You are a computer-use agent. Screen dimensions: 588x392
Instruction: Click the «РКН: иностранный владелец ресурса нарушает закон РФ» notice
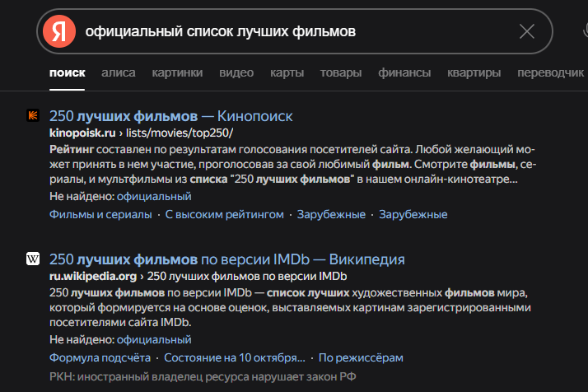coord(203,376)
